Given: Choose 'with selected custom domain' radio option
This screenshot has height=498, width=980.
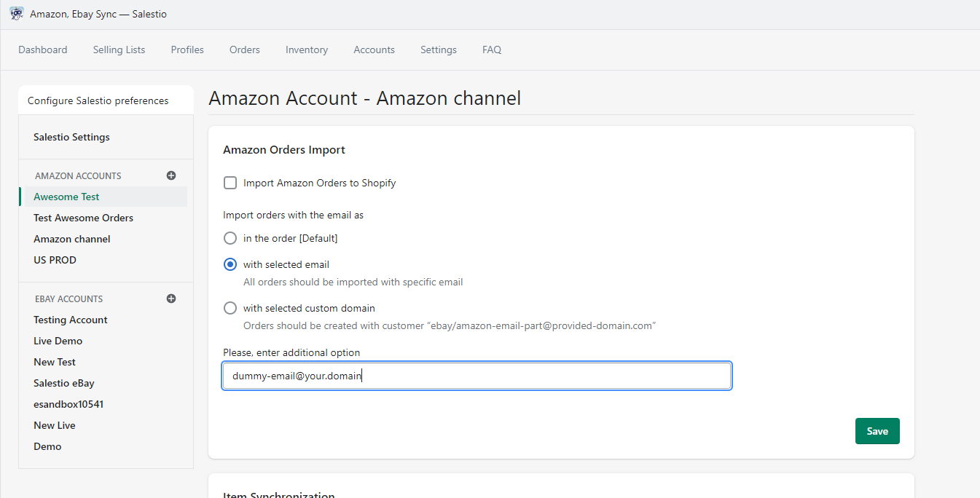Looking at the screenshot, I should click(230, 308).
